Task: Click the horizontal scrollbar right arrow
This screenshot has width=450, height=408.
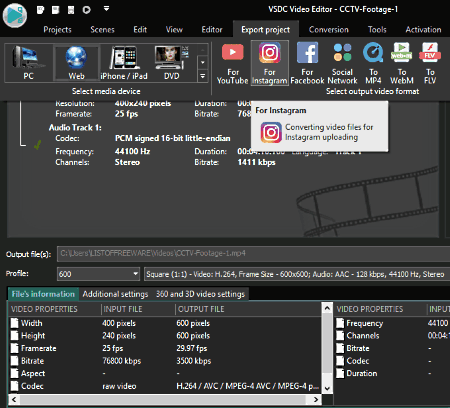Action: click(316, 399)
